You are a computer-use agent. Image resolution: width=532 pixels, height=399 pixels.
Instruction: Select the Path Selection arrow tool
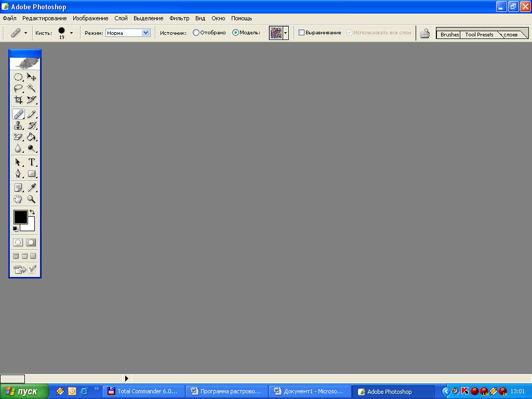click(x=18, y=162)
